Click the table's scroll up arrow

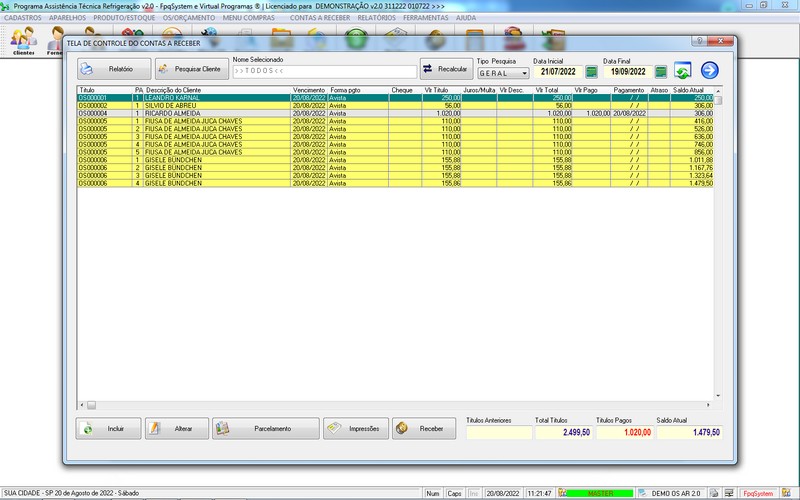click(718, 91)
